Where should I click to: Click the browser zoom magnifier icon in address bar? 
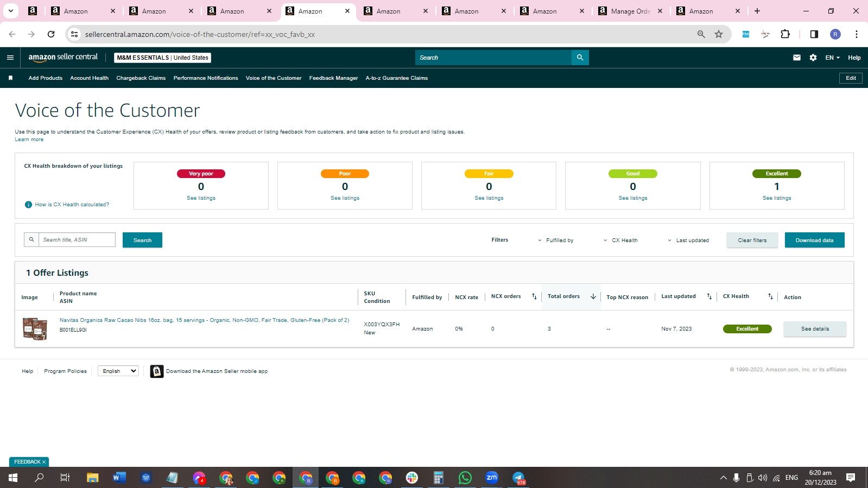point(701,34)
